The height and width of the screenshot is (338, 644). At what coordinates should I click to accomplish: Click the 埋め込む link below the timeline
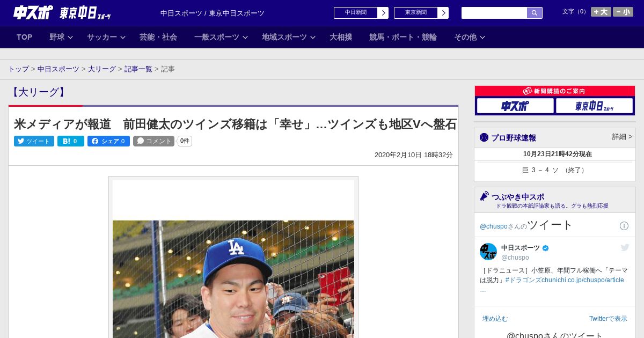[x=495, y=319]
